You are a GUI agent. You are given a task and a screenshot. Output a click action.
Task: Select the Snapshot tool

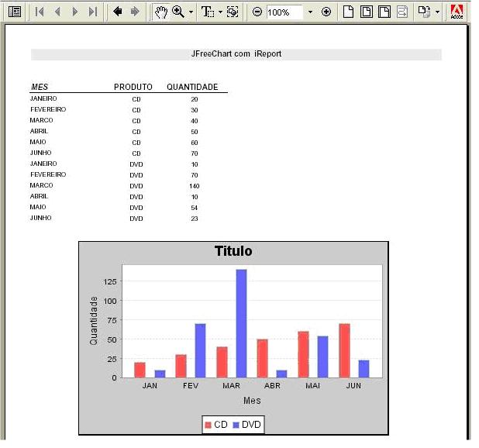[233, 12]
